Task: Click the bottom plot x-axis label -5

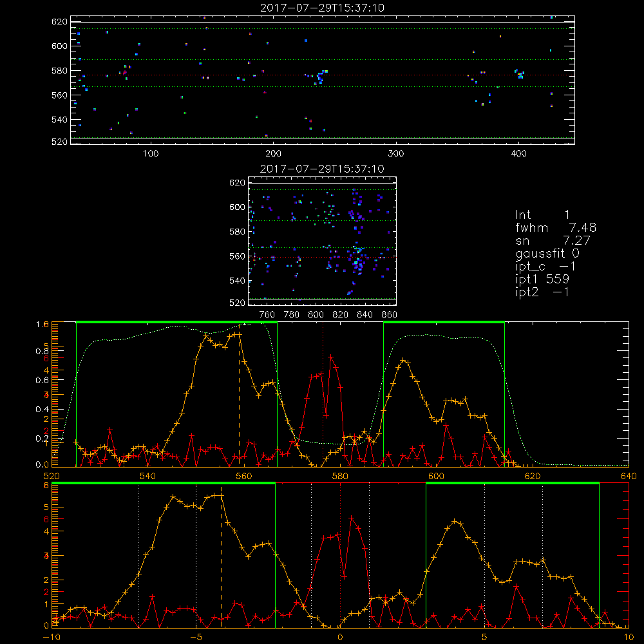Action: (196, 638)
